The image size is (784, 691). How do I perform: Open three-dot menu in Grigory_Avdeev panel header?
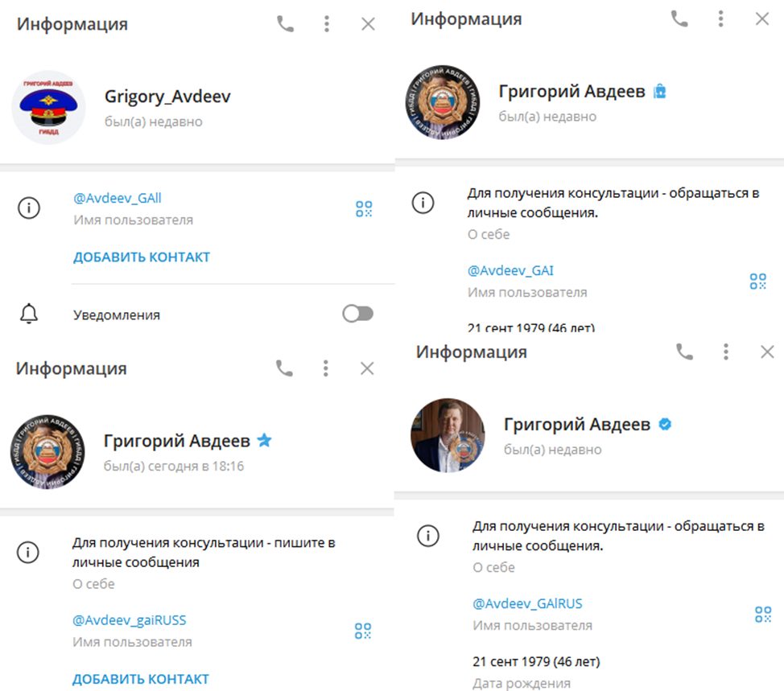pyautogui.click(x=327, y=24)
